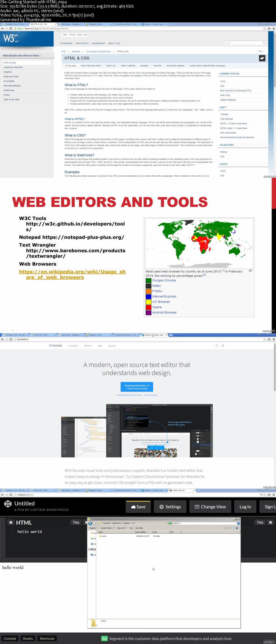The width and height of the screenshot is (276, 644).
Task: Open the Shortcuts button in CodePen footer
Action: 47,638
